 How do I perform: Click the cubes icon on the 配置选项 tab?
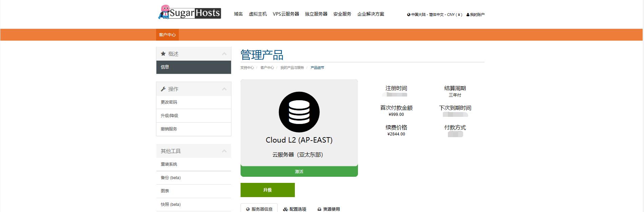(285, 209)
